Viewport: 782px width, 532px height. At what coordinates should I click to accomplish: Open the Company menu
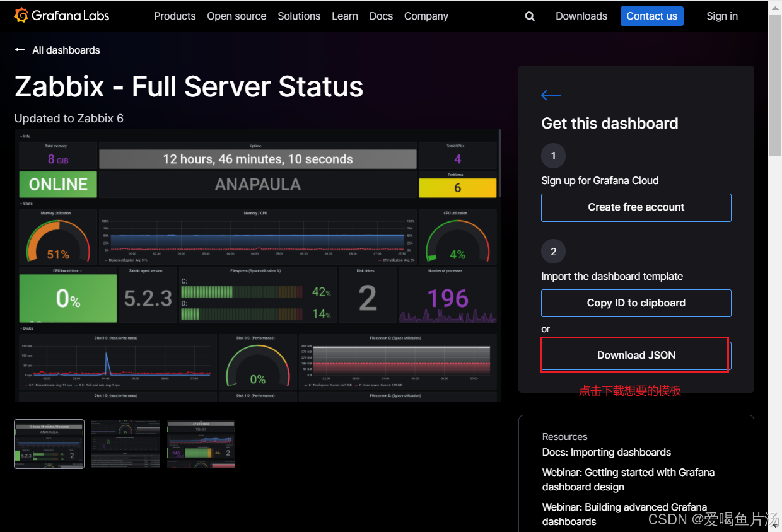[426, 16]
